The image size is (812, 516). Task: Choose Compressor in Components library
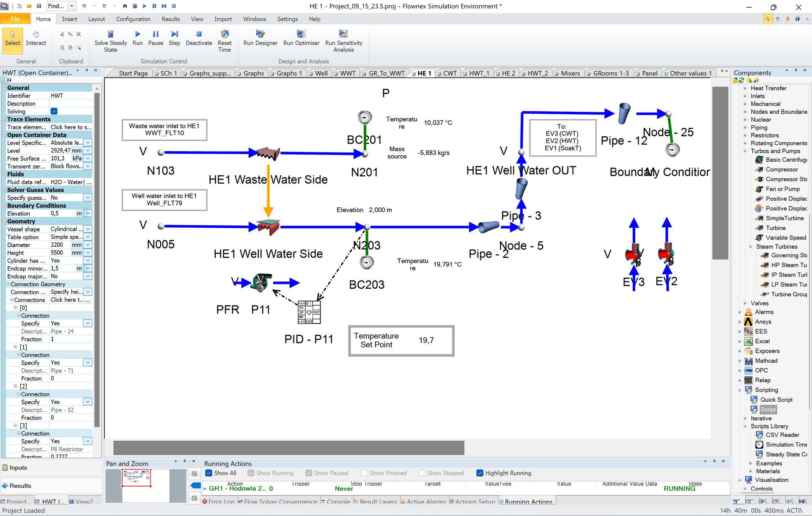point(782,169)
